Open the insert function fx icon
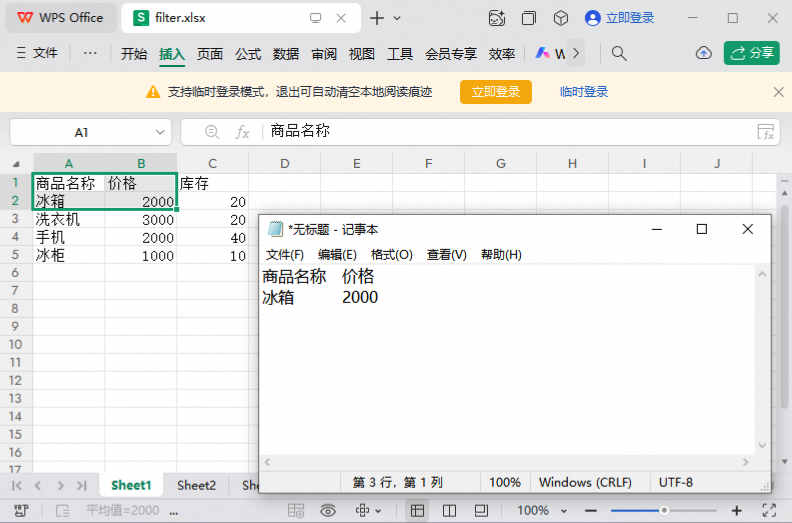Image resolution: width=792 pixels, height=523 pixels. [x=242, y=132]
